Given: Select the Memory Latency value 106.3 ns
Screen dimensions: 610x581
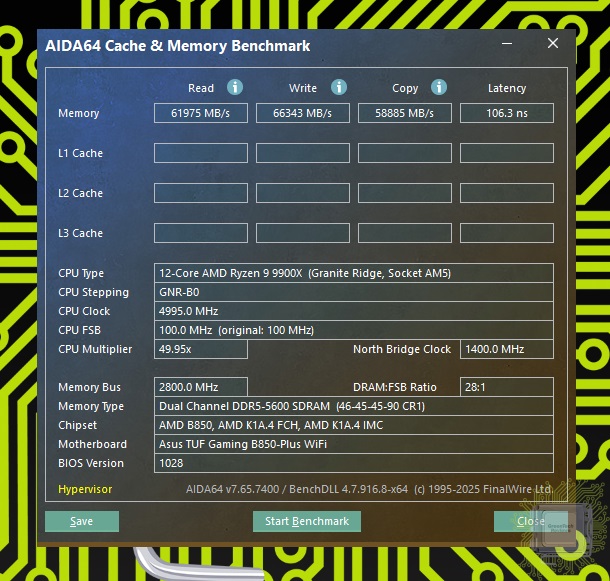Looking at the screenshot, I should pos(507,113).
